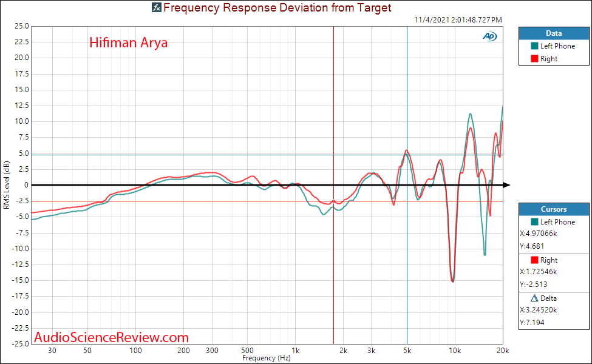The width and height of the screenshot is (592, 364).
Task: Click the x-axis tick label "30"
Action: click(x=52, y=351)
